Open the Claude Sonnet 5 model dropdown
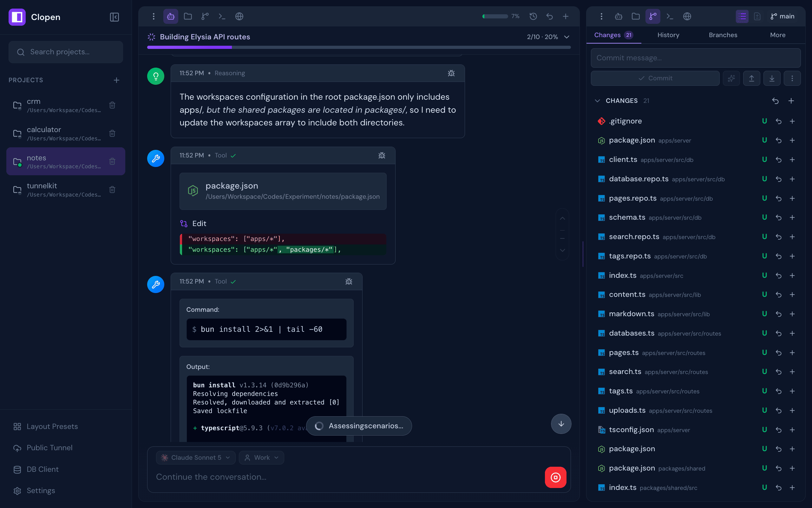The image size is (812, 508). click(x=196, y=458)
